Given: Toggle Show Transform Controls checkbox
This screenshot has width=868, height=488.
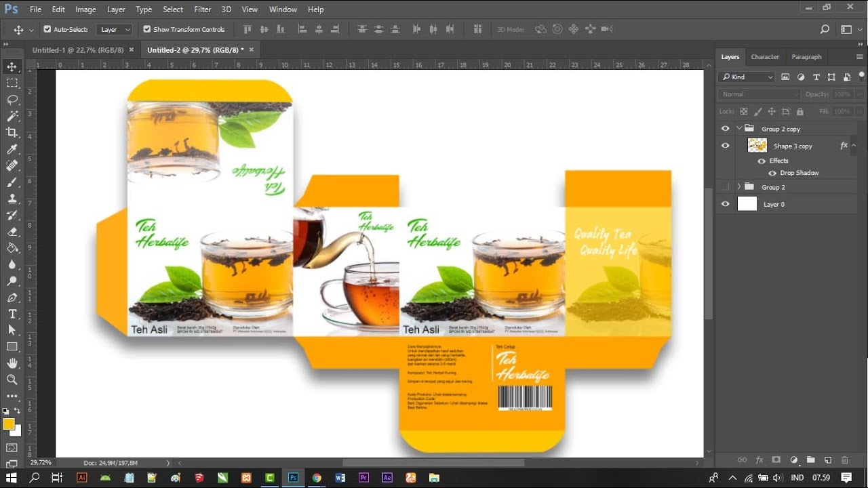Looking at the screenshot, I should coord(147,29).
